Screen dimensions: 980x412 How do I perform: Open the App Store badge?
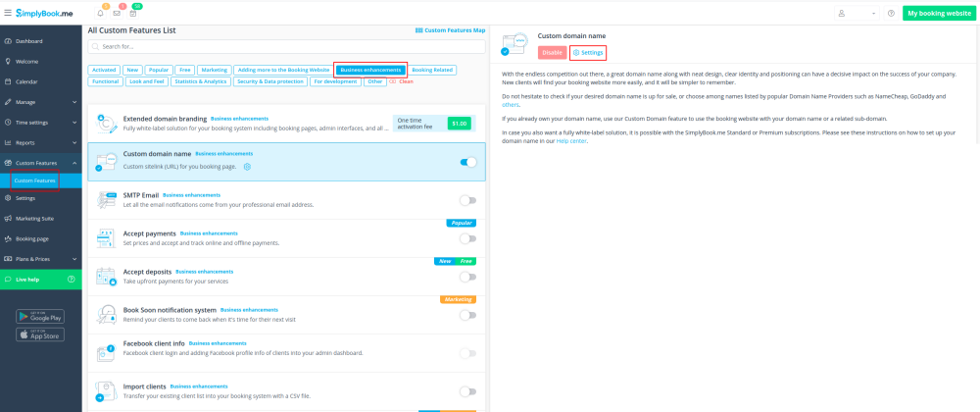40,335
